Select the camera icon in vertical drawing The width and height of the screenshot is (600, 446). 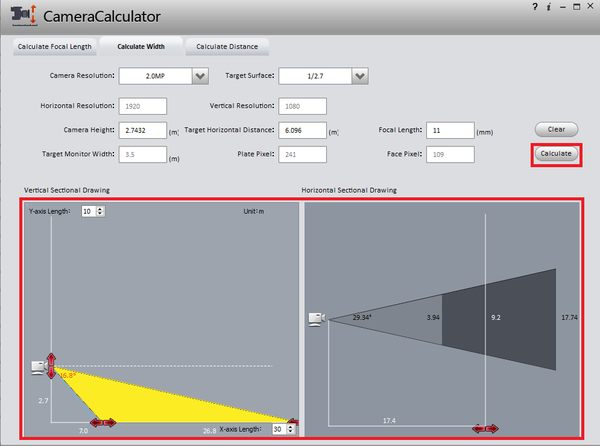39,367
